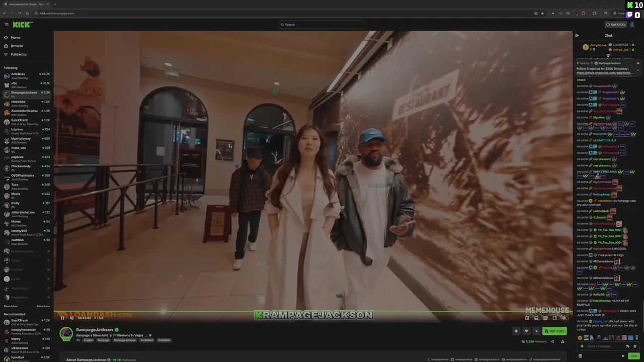Expand the pinned message chevron

pyautogui.click(x=638, y=69)
